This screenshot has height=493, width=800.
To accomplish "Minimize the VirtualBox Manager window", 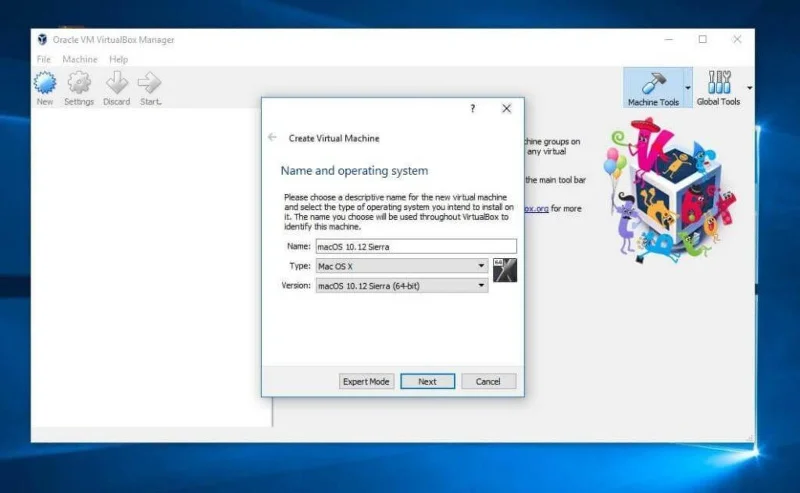I will click(668, 39).
